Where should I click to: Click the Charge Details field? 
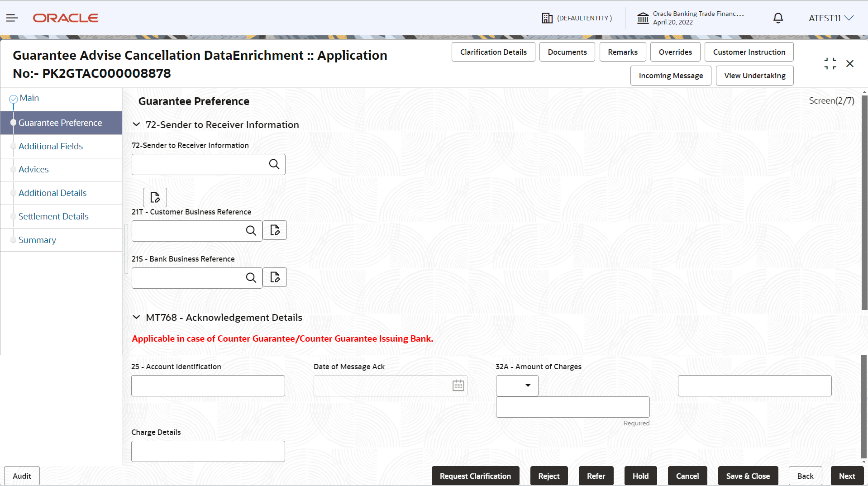(x=208, y=451)
